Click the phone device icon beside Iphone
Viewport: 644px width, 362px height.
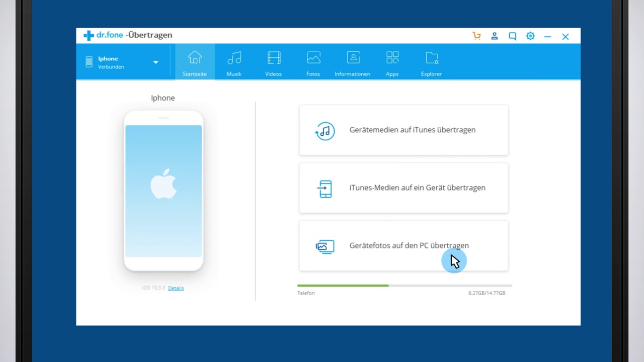[x=89, y=62]
